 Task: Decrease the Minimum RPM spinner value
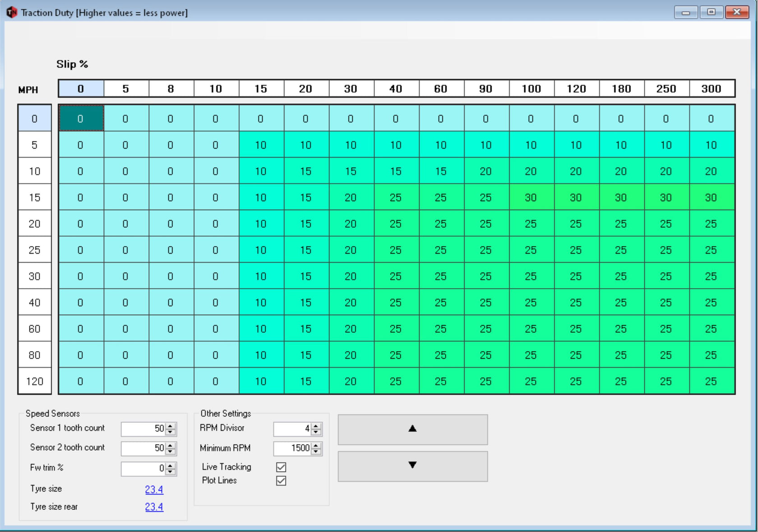316,451
